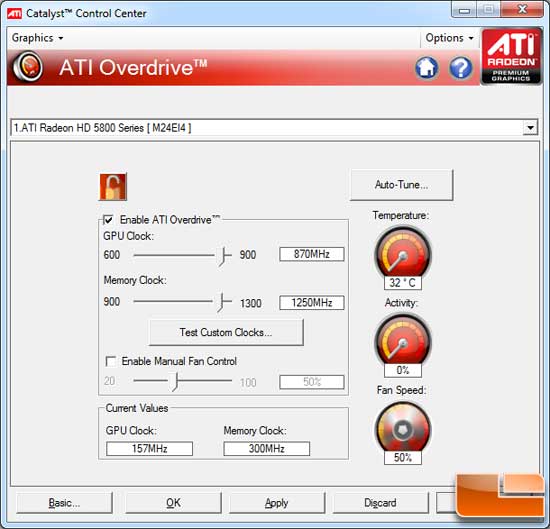The image size is (550, 529).
Task: Click the ATI icon in the title bar
Action: coord(14,13)
